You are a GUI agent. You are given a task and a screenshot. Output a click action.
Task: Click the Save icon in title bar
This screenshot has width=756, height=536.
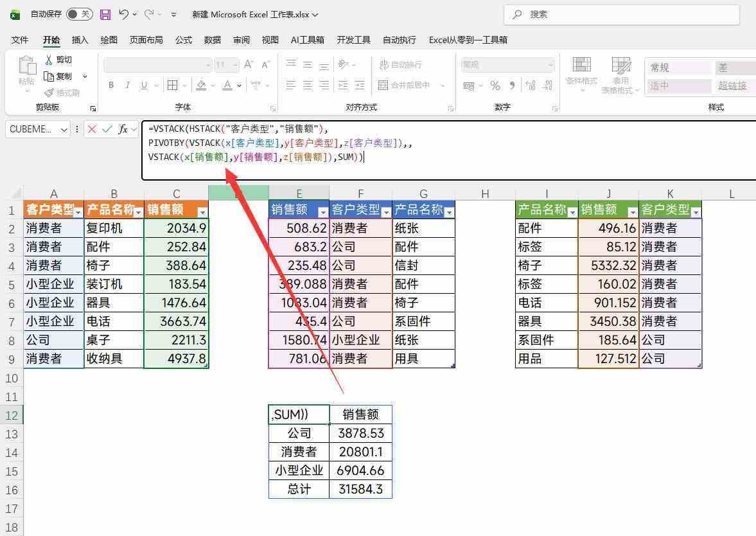coord(105,15)
